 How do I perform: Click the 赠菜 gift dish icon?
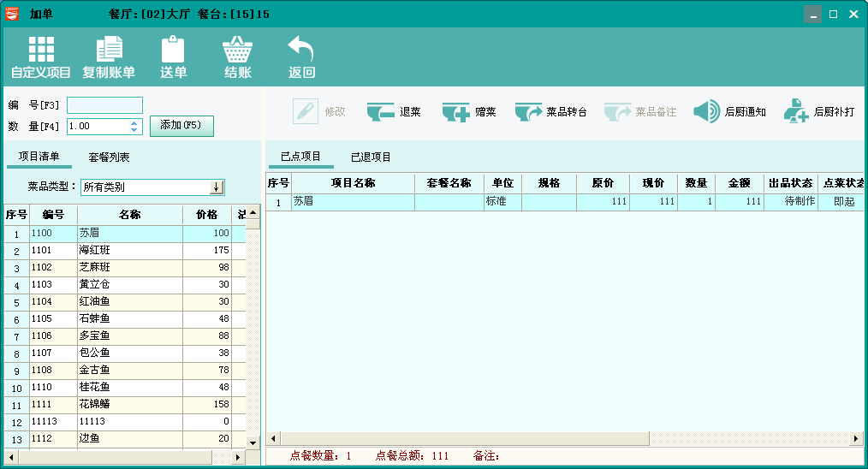coord(455,112)
